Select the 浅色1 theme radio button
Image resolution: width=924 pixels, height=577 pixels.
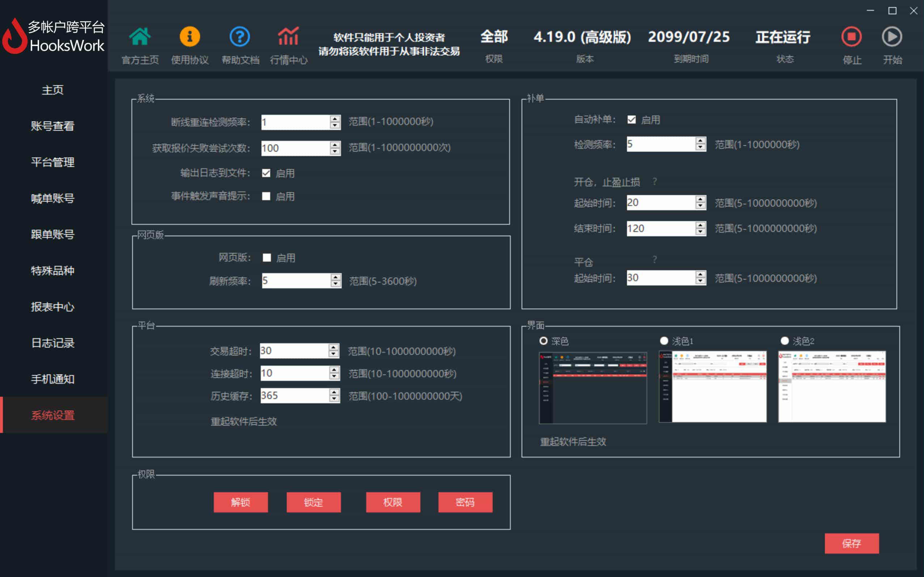[x=664, y=341]
